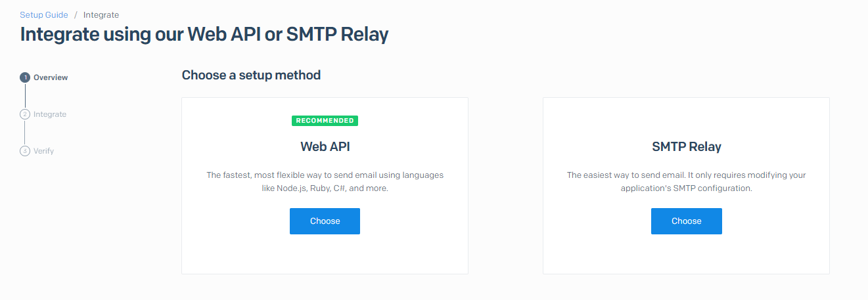This screenshot has width=868, height=300.
Task: Click the SMTP Relay card title
Action: pyautogui.click(x=687, y=146)
